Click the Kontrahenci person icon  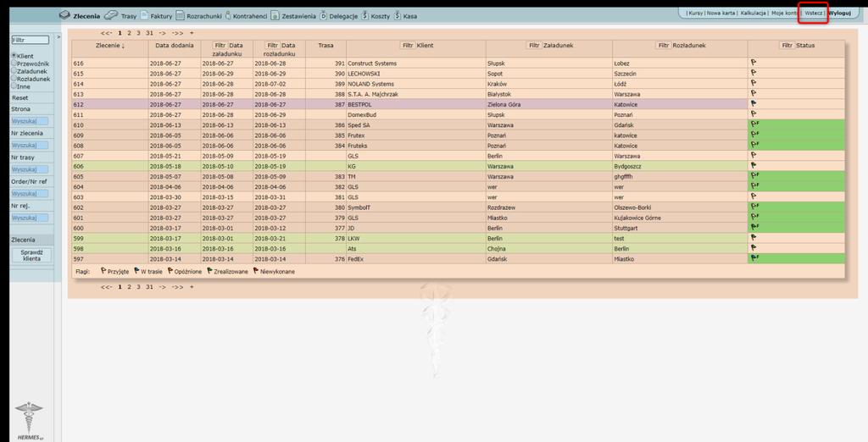click(228, 15)
